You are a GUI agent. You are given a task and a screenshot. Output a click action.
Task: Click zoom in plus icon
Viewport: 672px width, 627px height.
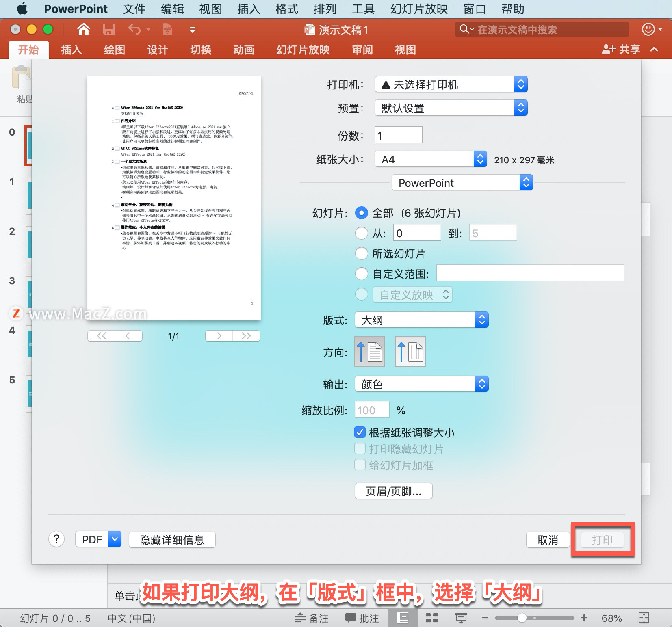584,618
